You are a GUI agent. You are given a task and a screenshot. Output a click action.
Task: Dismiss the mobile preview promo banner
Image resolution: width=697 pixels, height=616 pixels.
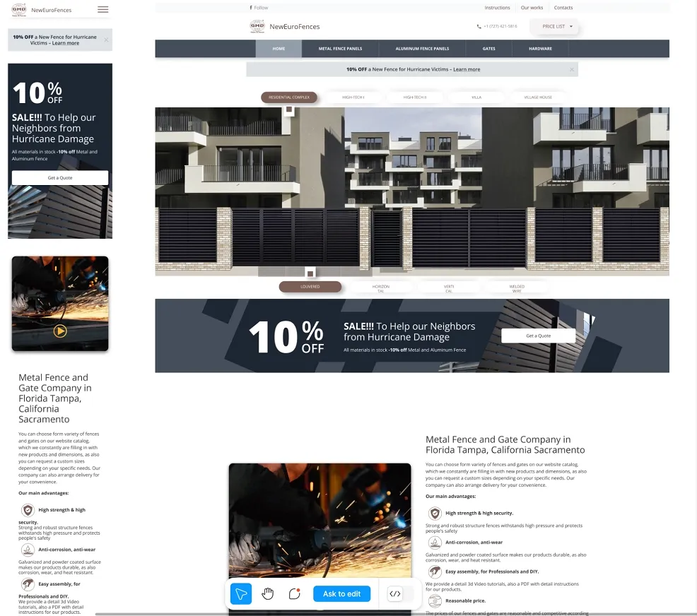[106, 40]
